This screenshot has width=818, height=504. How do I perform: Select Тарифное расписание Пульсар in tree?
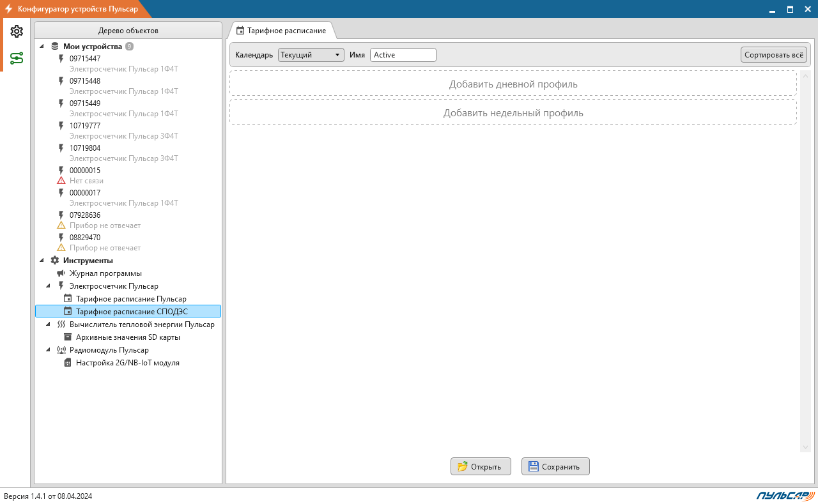[x=131, y=299]
